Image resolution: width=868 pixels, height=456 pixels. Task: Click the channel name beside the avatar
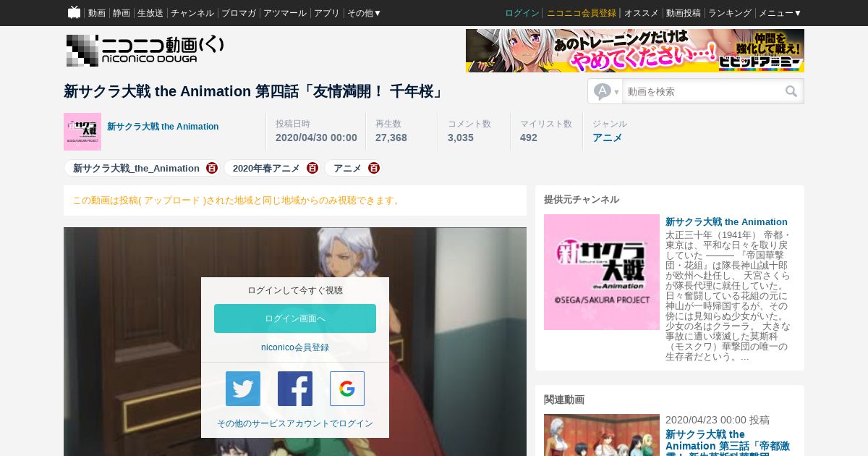[x=163, y=127]
